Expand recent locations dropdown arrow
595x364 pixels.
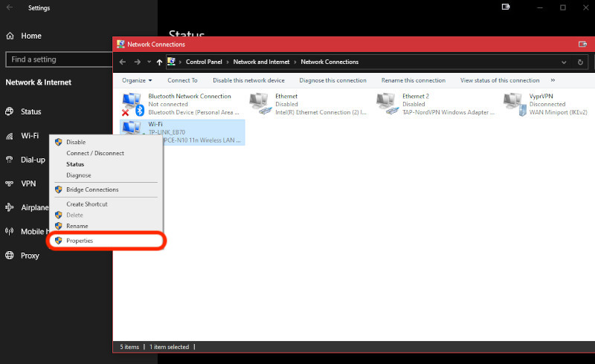coord(149,62)
